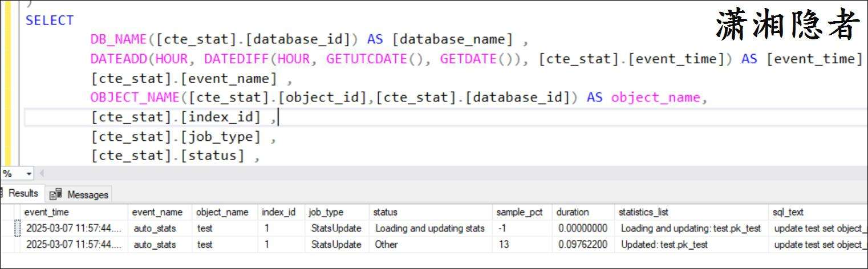The width and height of the screenshot is (868, 269).
Task: Select the 'Loading and updating stats' cell
Action: [430, 229]
